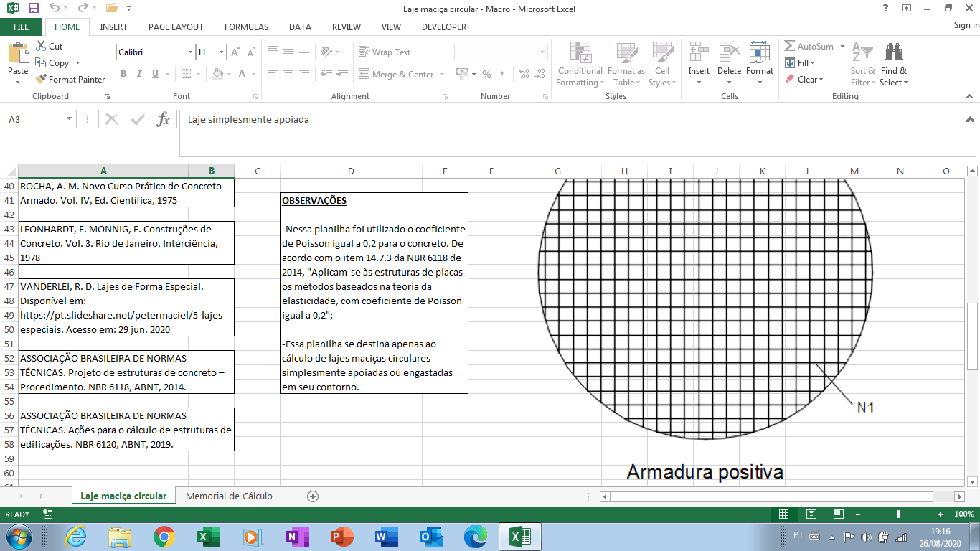Add a new sheet with plus button
The height and width of the screenshot is (551, 980).
(x=312, y=496)
